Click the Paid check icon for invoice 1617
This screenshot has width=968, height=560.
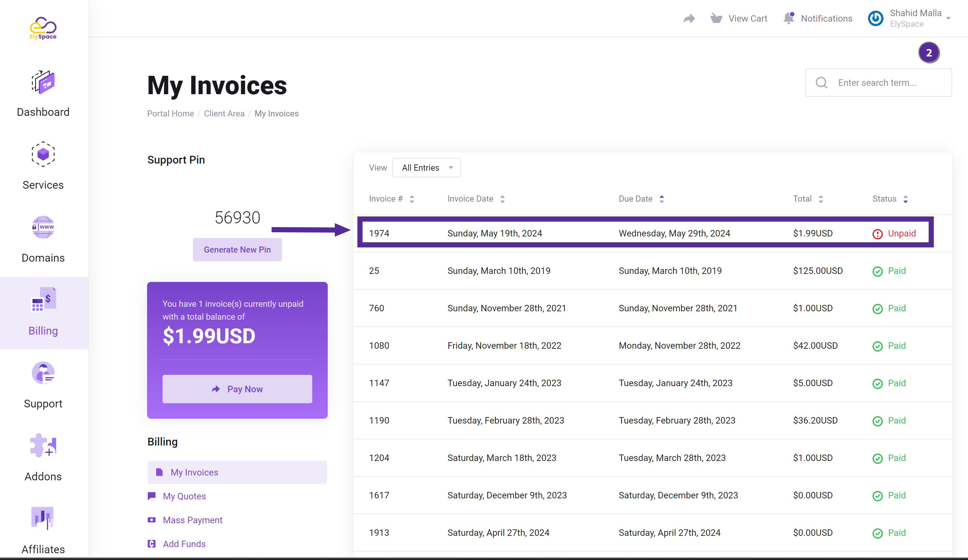pyautogui.click(x=877, y=496)
